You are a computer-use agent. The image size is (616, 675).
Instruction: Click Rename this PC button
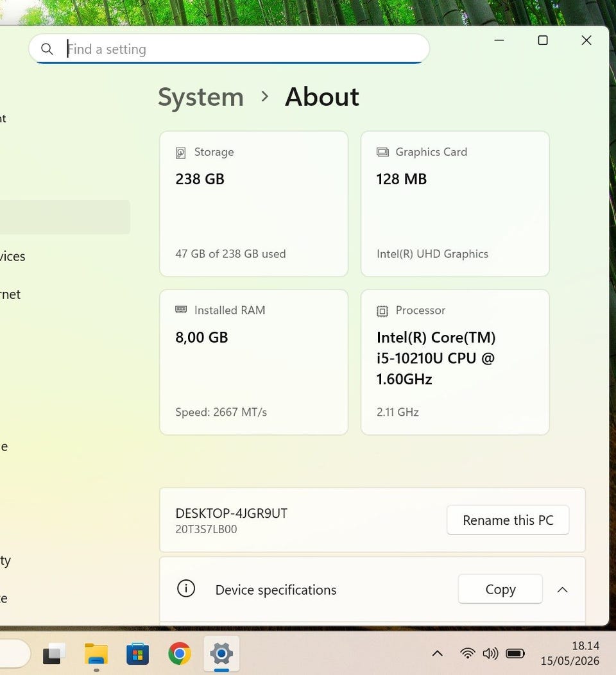click(x=508, y=520)
